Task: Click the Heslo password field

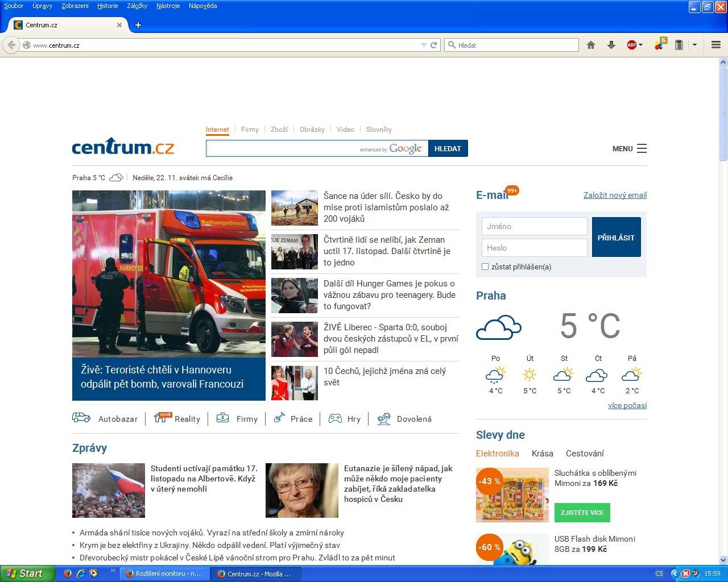Action: (535, 248)
